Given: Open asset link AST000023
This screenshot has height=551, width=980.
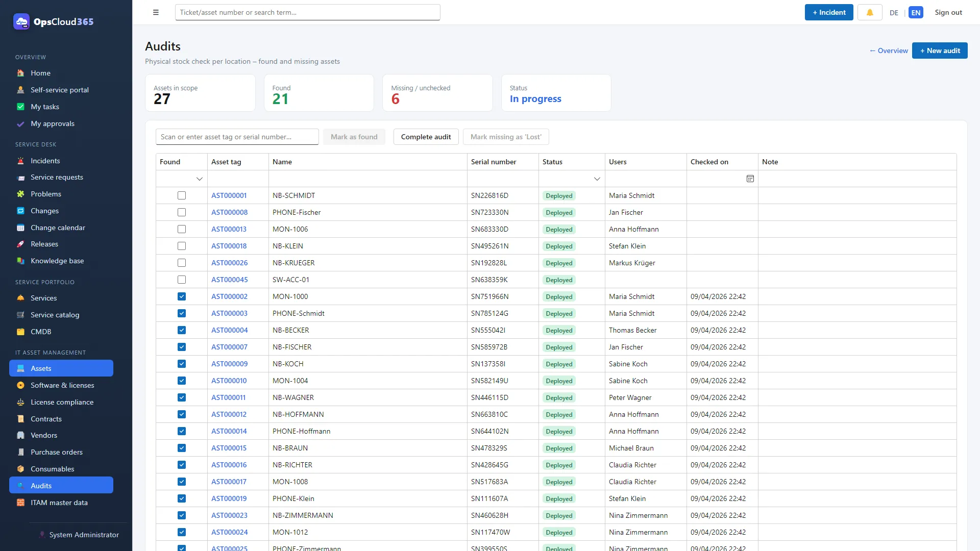Looking at the screenshot, I should [x=229, y=515].
